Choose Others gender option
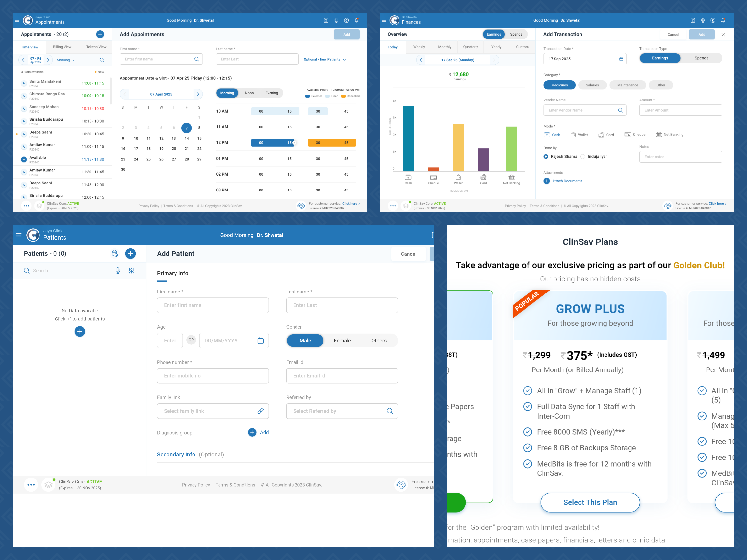 pyautogui.click(x=379, y=341)
